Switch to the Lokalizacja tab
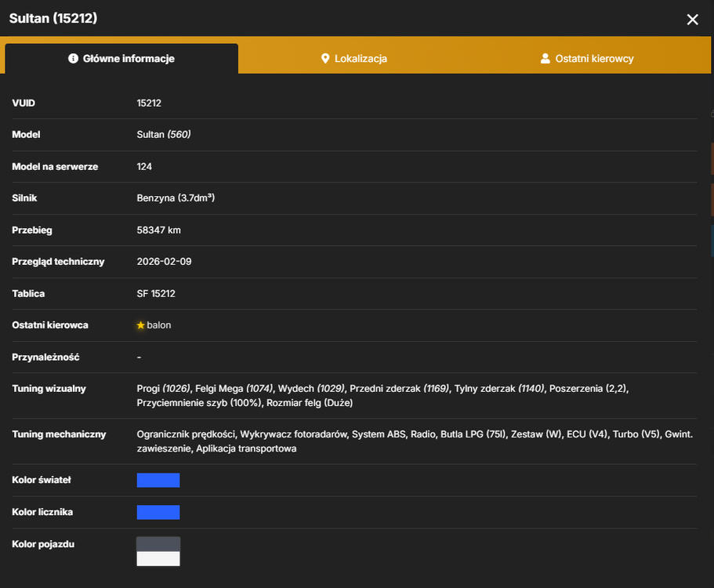Viewport: 714px width, 588px height. click(x=354, y=59)
